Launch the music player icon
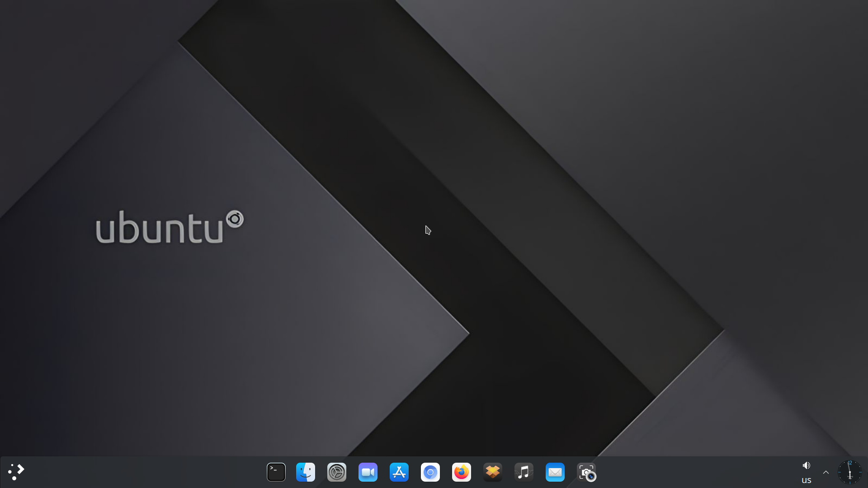Image resolution: width=868 pixels, height=488 pixels. pos(524,472)
